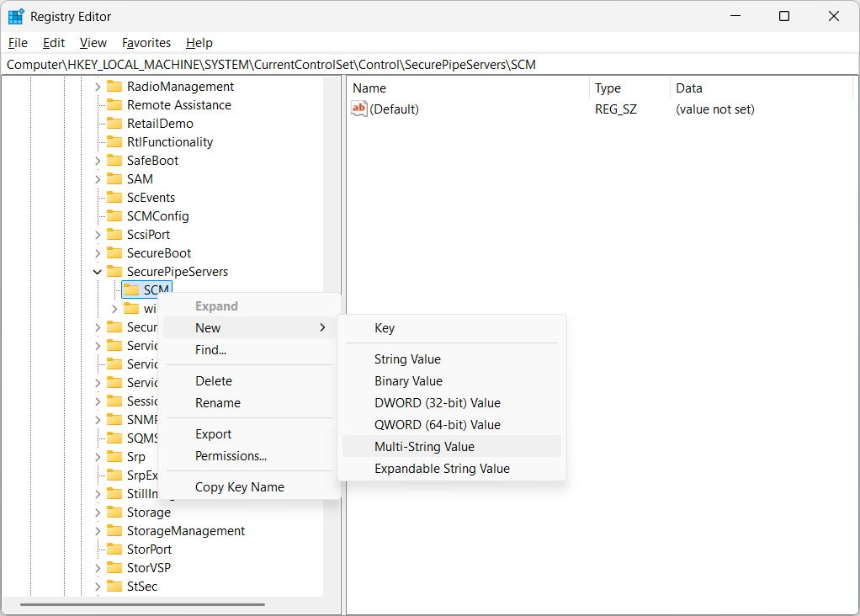860x616 pixels.
Task: Create a new QWORD (64-bit) Value
Action: click(x=452, y=425)
